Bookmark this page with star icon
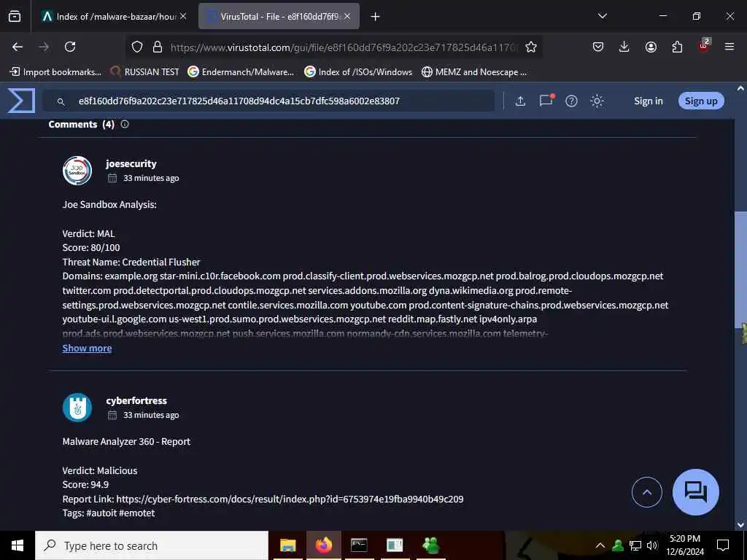The image size is (747, 560). point(531,47)
